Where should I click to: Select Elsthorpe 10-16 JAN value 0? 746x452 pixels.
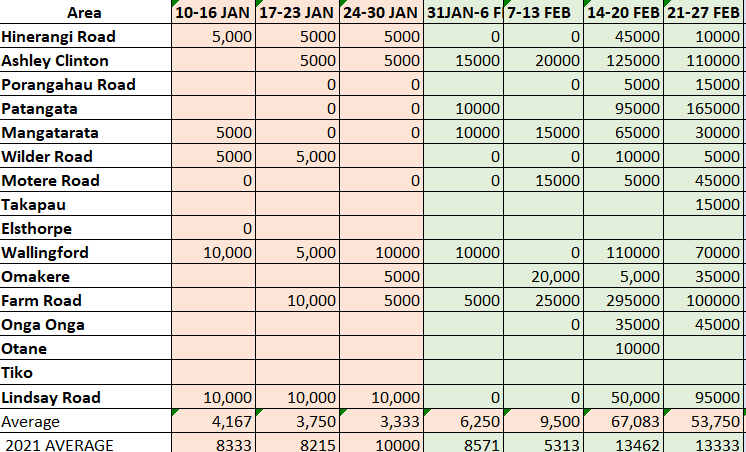point(213,228)
